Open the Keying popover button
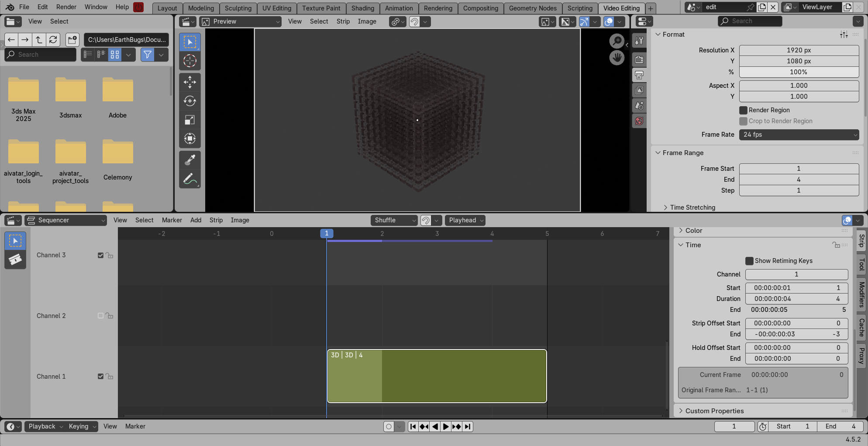Image resolution: width=868 pixels, height=446 pixels. [82, 426]
